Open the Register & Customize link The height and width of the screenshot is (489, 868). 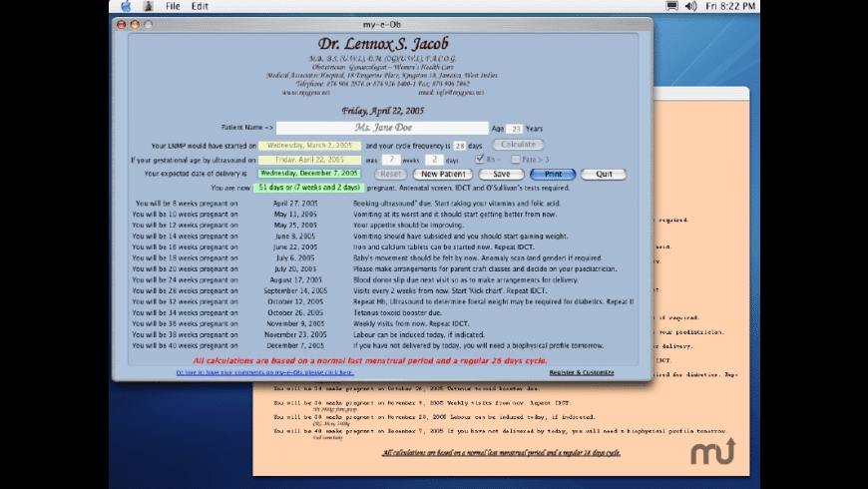click(x=582, y=372)
